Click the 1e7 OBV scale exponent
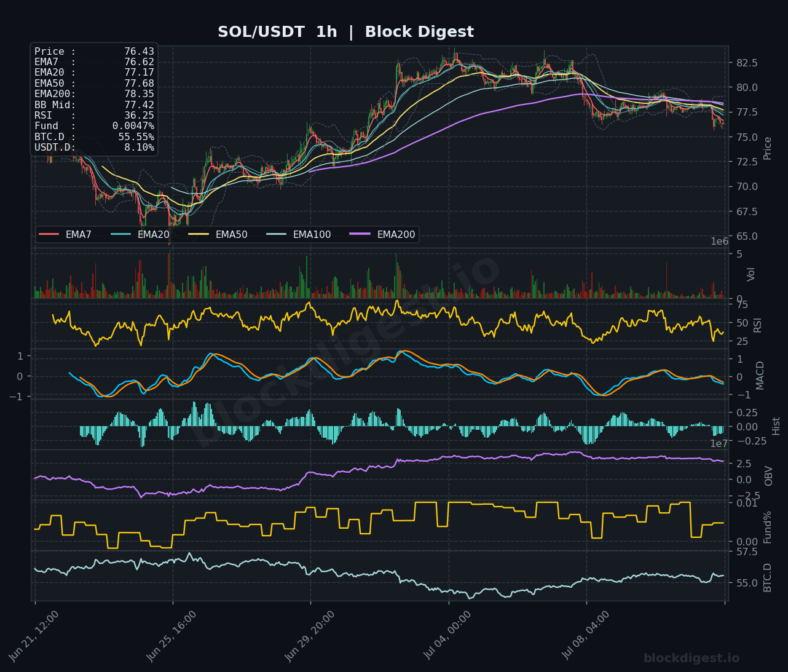This screenshot has height=672, width=788. (x=719, y=443)
